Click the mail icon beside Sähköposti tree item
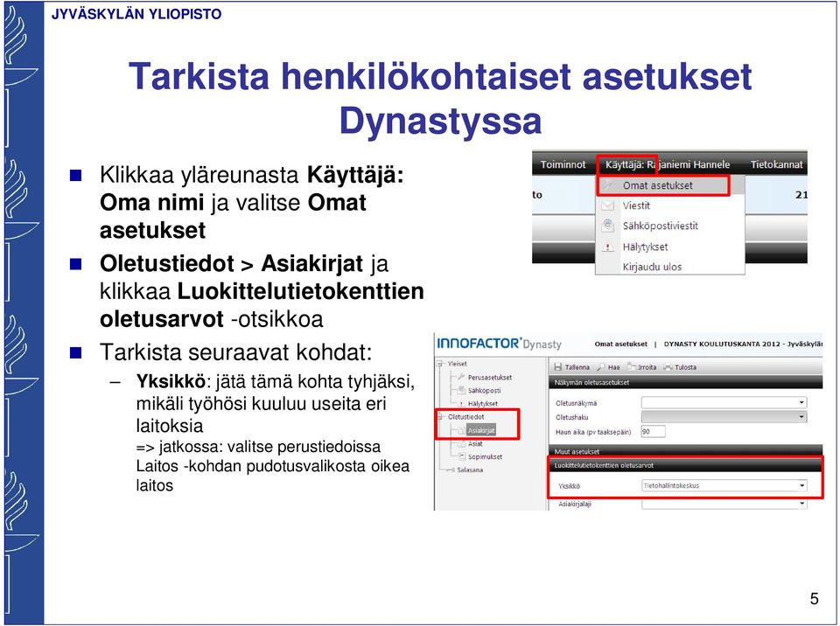 click(461, 391)
